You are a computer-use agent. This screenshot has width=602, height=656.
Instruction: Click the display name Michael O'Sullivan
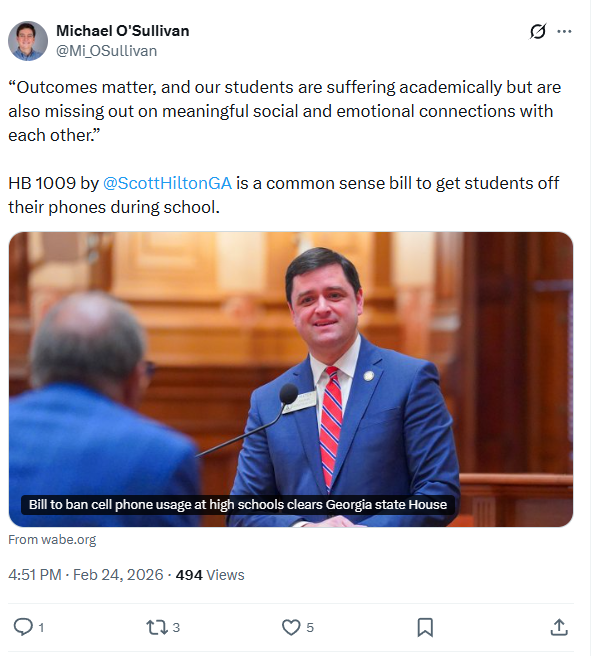click(x=122, y=31)
